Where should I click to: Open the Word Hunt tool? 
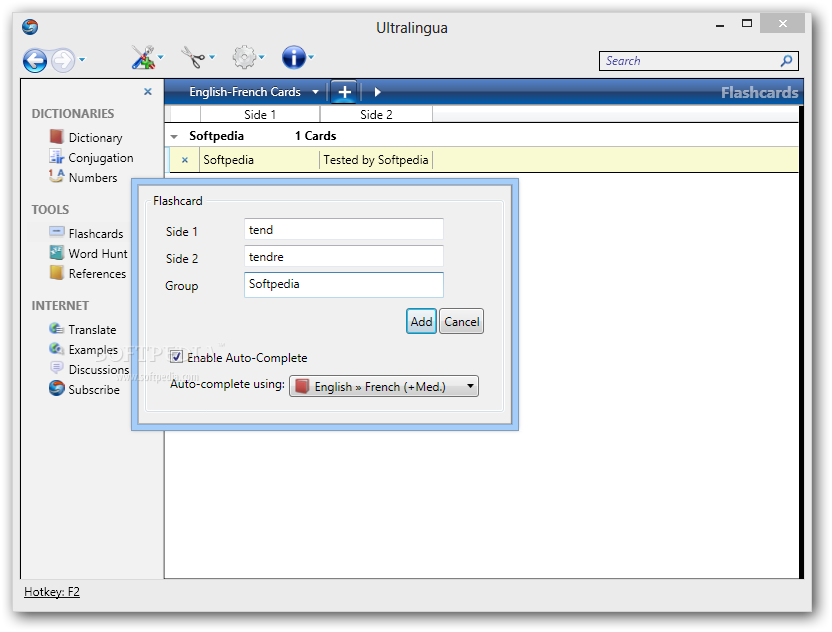[88, 254]
